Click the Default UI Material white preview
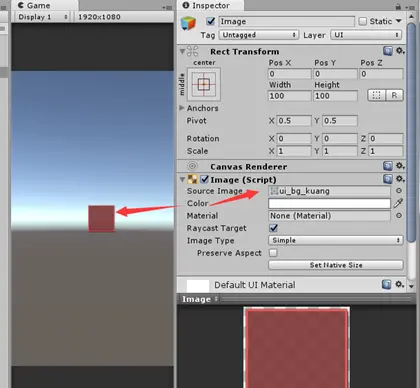 pos(198,286)
